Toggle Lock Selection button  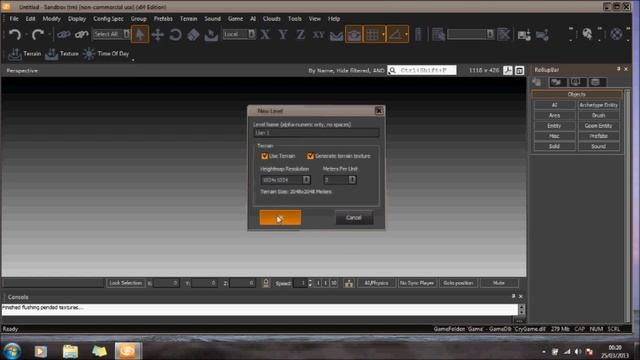(125, 283)
